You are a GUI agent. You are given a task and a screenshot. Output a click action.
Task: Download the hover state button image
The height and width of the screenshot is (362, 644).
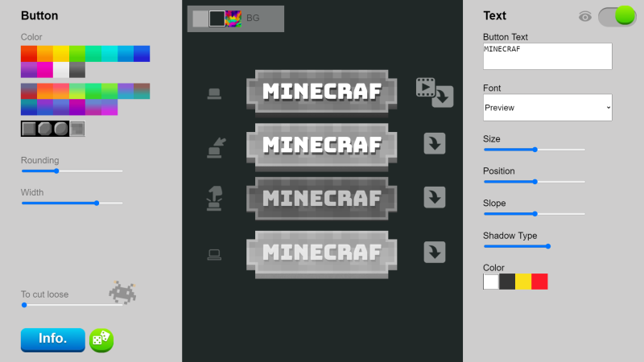[435, 144]
